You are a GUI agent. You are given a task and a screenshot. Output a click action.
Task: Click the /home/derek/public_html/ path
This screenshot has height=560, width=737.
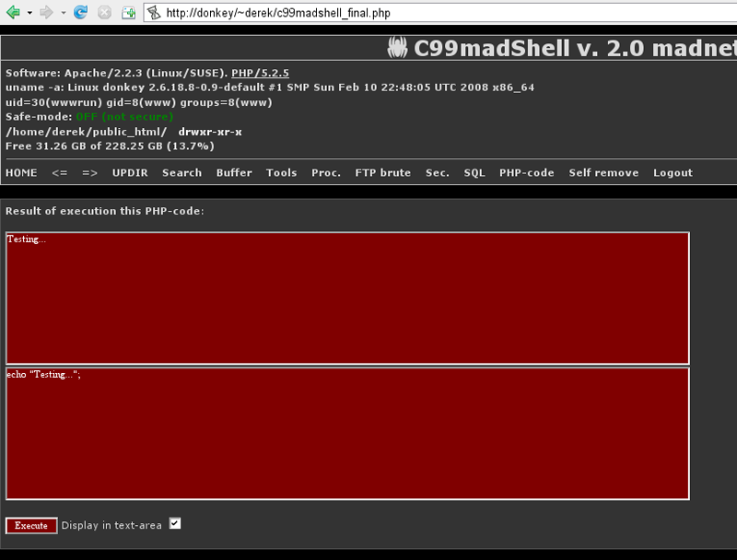(x=86, y=132)
